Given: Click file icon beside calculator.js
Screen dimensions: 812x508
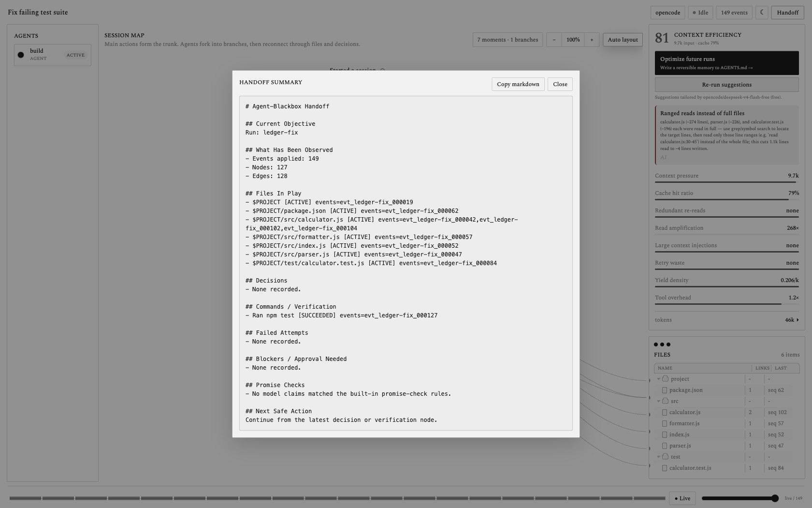Looking at the screenshot, I should pyautogui.click(x=665, y=412).
